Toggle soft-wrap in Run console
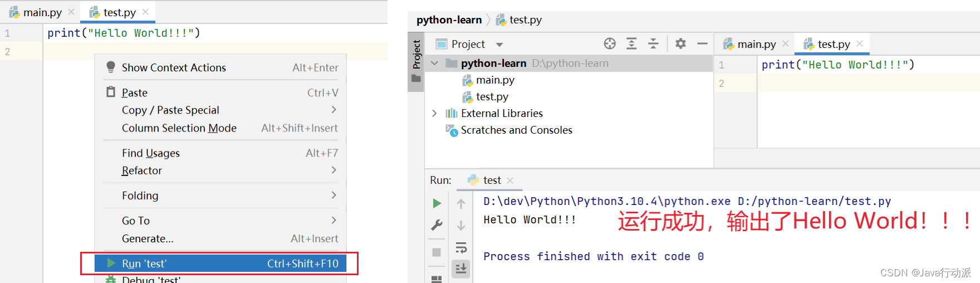 (x=461, y=247)
